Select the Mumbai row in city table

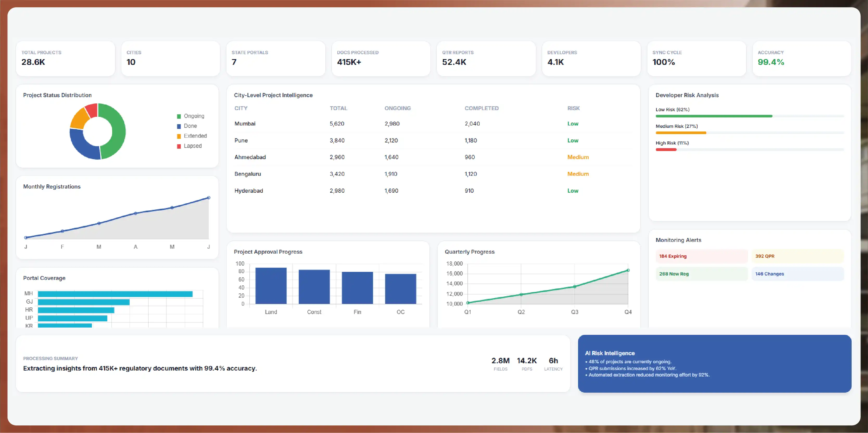pos(433,124)
